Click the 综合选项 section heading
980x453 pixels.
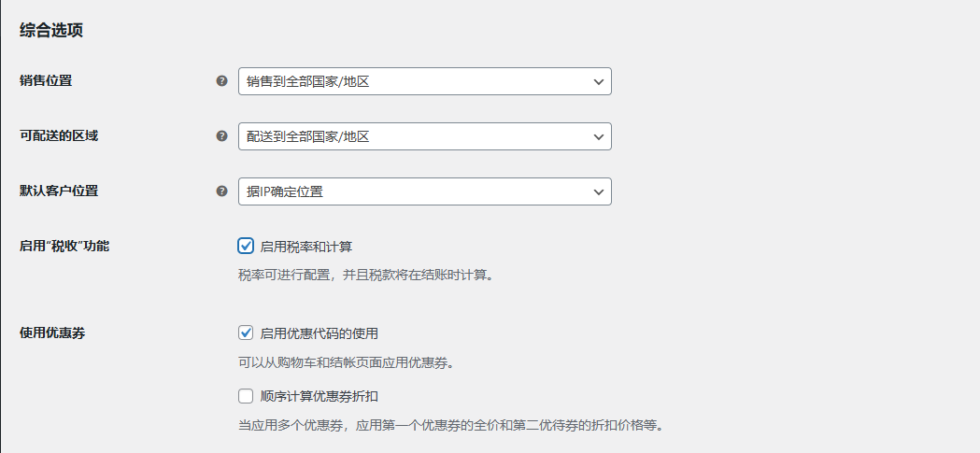click(51, 31)
